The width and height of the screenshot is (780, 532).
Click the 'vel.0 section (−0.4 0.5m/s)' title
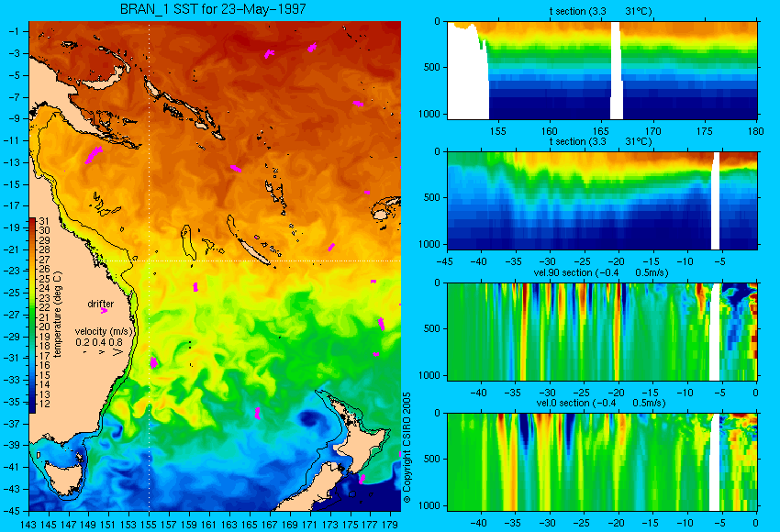click(x=601, y=403)
